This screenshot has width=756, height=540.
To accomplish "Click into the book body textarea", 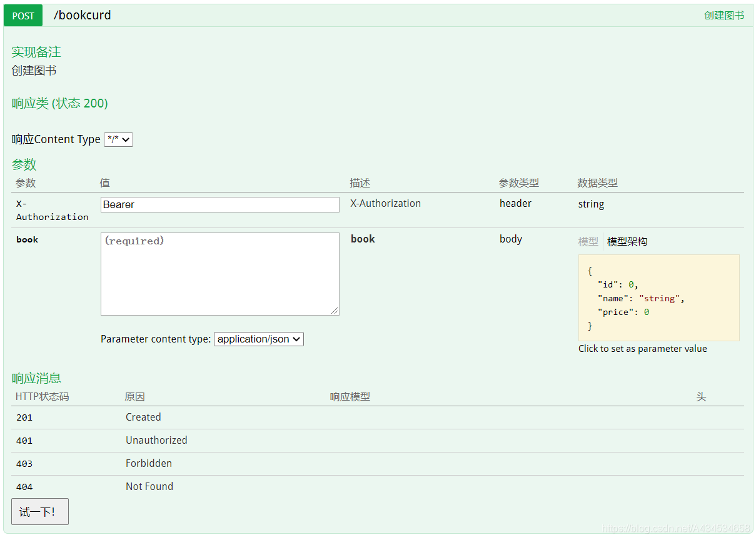I will 220,274.
